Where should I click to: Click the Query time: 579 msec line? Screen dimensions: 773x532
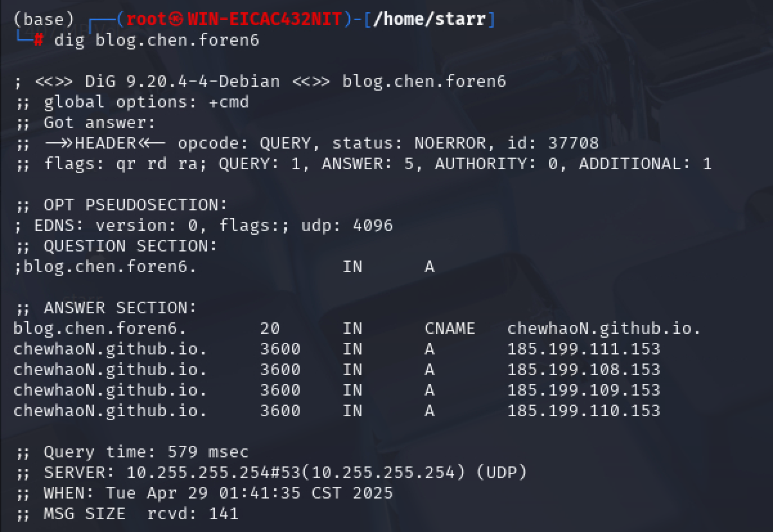pyautogui.click(x=131, y=452)
